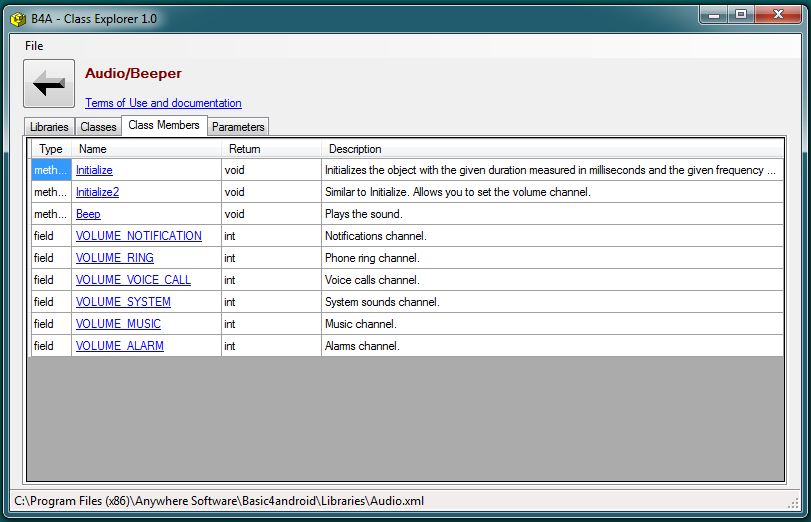
Task: Click 'int' return cell of VOLUME_SYSTEM row
Action: tap(271, 302)
